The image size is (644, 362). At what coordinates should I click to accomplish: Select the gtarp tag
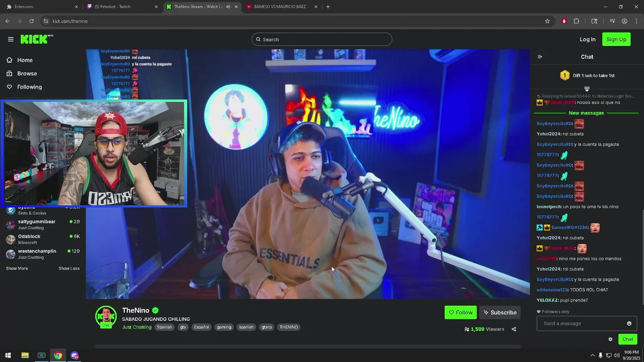pyautogui.click(x=267, y=327)
